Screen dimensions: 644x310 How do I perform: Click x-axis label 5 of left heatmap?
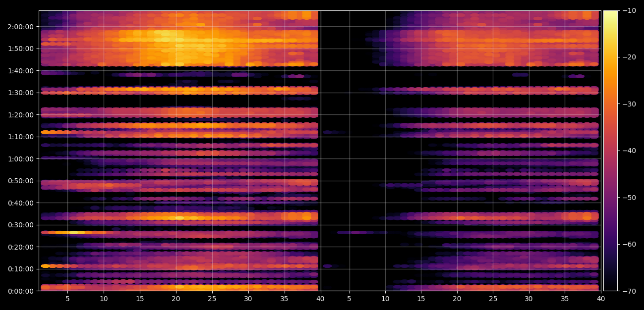67,299
